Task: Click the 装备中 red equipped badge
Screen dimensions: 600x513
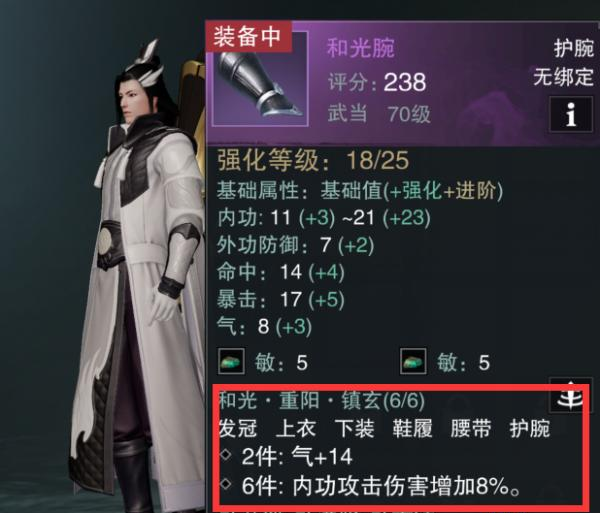Action: (248, 37)
